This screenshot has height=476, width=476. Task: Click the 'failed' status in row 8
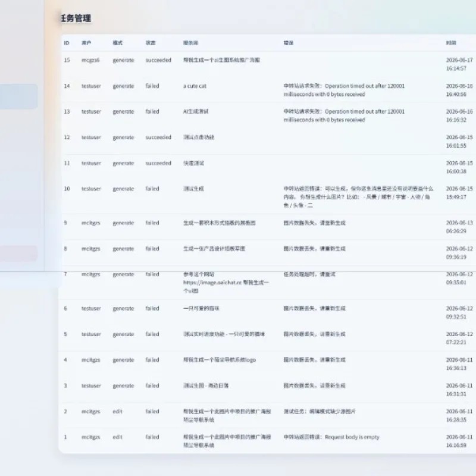[x=152, y=249]
